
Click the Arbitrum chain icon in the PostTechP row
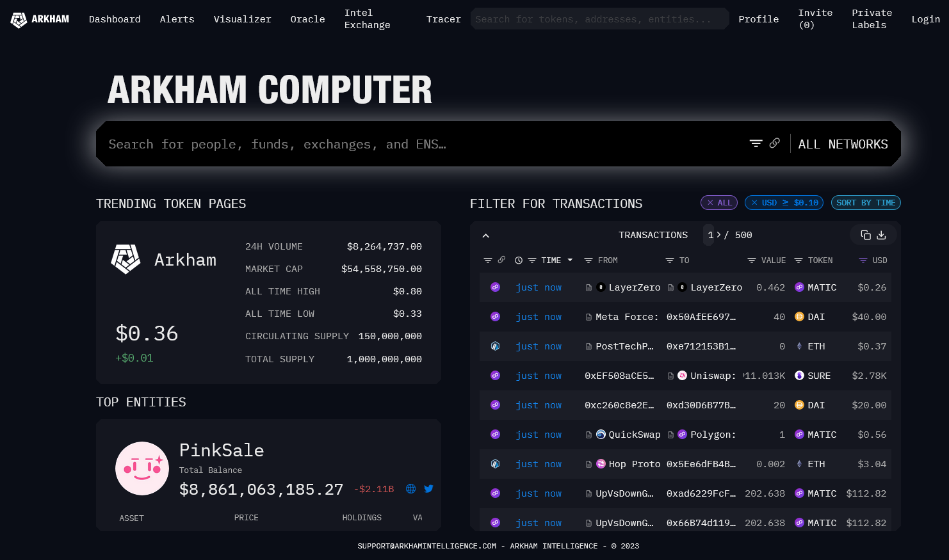tap(495, 346)
